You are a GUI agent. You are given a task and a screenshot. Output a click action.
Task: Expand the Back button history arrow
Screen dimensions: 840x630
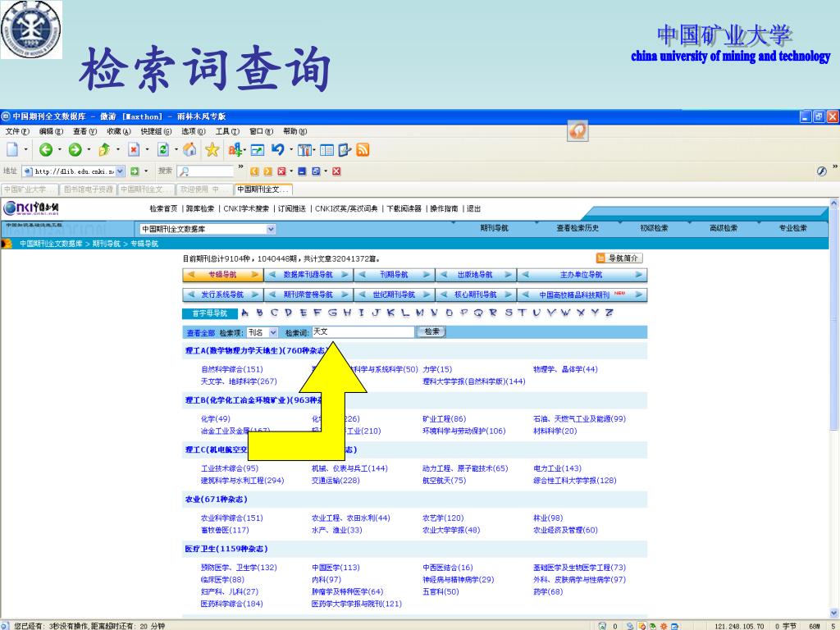(59, 150)
